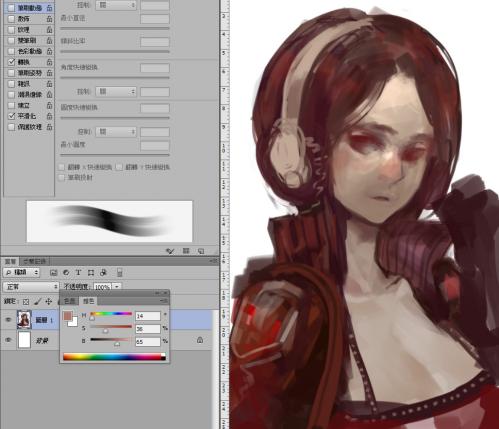Image resolution: width=499 pixels, height=429 pixels.
Task: Open the layer filter kind dropdown
Action: pyautogui.click(x=21, y=272)
